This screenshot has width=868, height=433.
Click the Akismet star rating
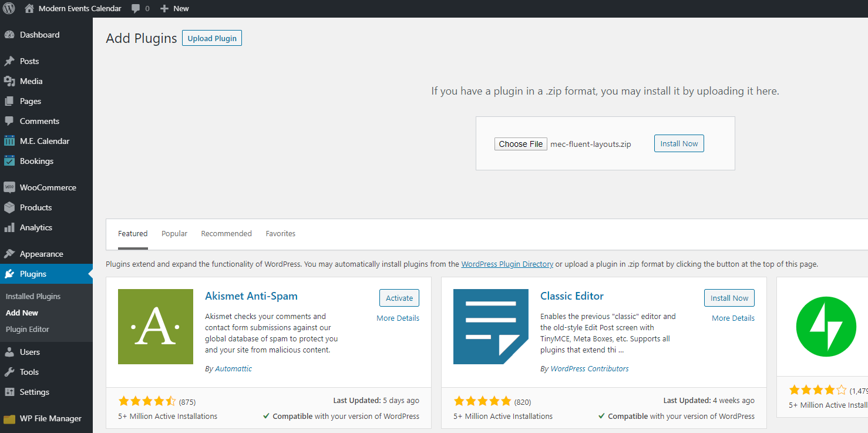click(x=147, y=401)
